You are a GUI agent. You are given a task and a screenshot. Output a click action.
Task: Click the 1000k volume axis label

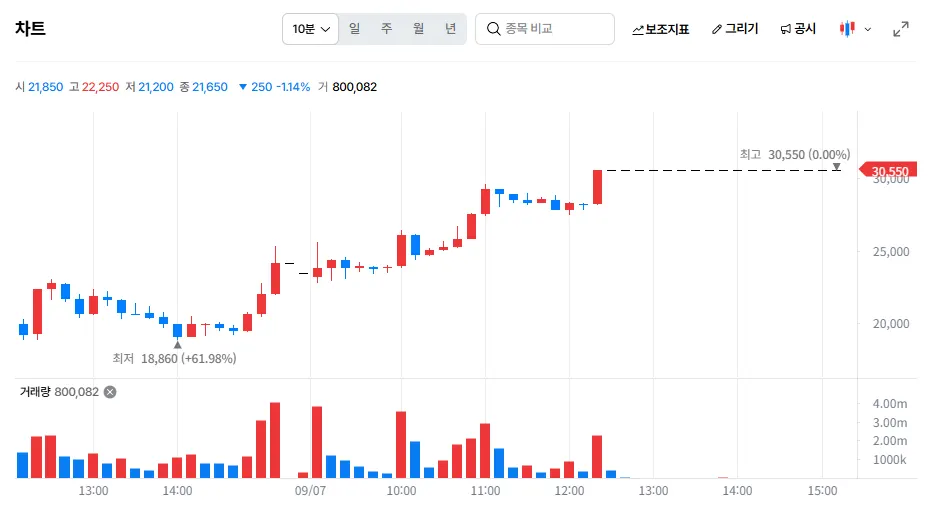pos(889,460)
